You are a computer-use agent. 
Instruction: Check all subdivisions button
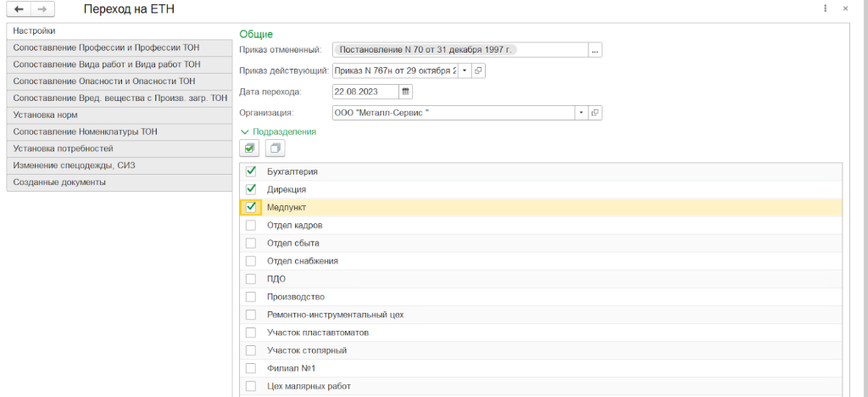(x=250, y=148)
